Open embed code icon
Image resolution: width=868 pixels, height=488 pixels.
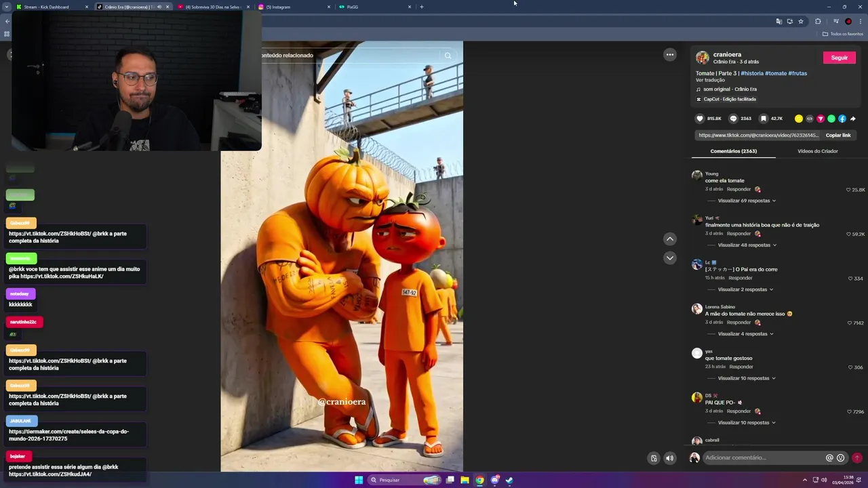pyautogui.click(x=809, y=119)
